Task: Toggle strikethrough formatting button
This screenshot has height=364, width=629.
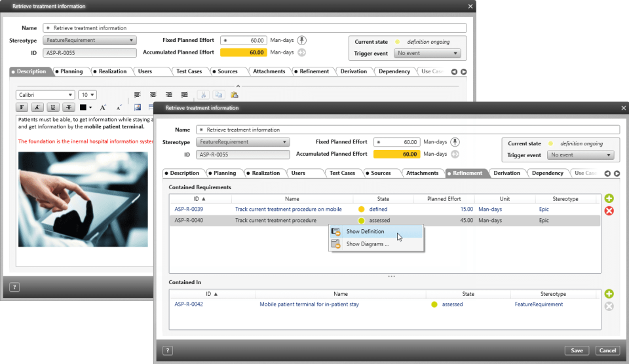Action: 69,107
